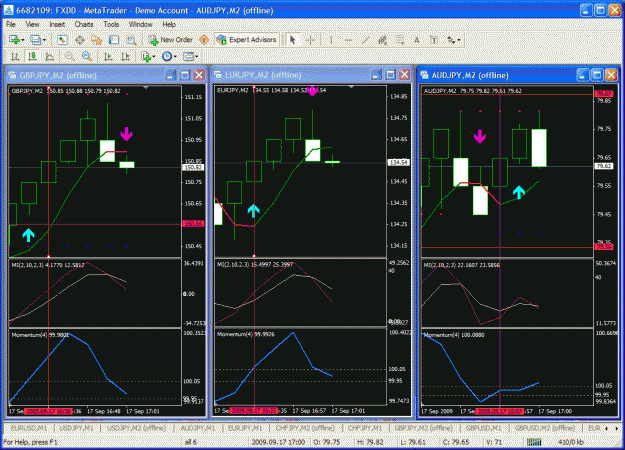
Task: Click the GBPJPY chart shift triangle marker
Action: pos(146,87)
